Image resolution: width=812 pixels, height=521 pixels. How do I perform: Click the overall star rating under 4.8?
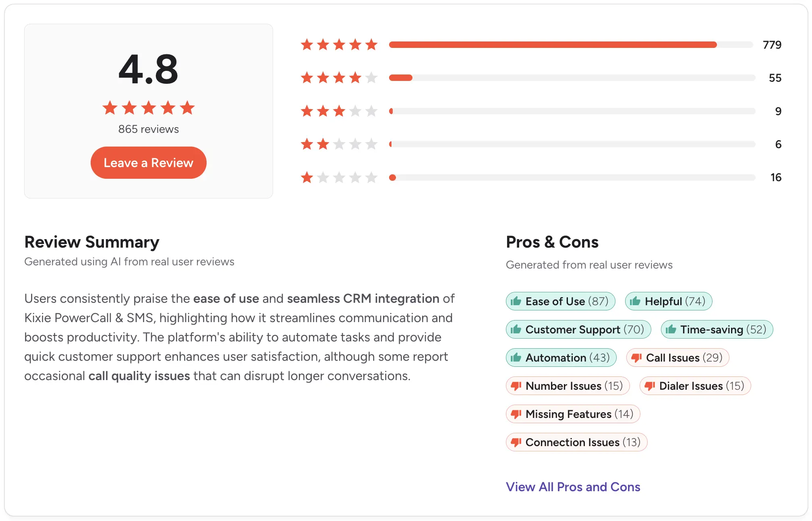pos(149,108)
